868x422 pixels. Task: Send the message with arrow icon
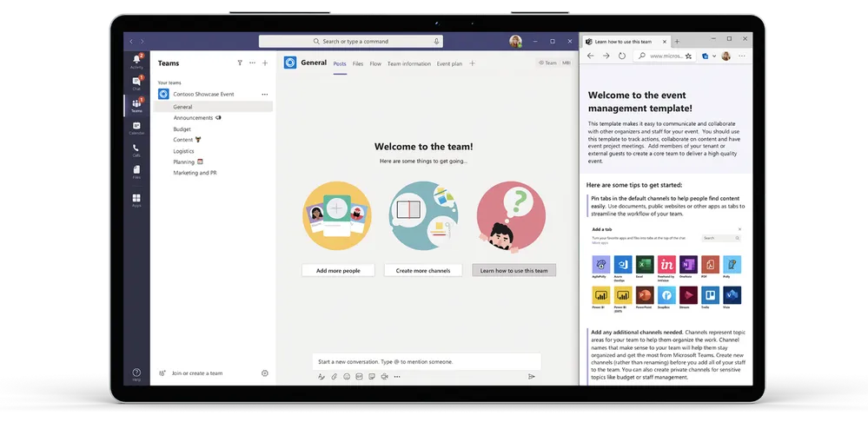point(532,377)
